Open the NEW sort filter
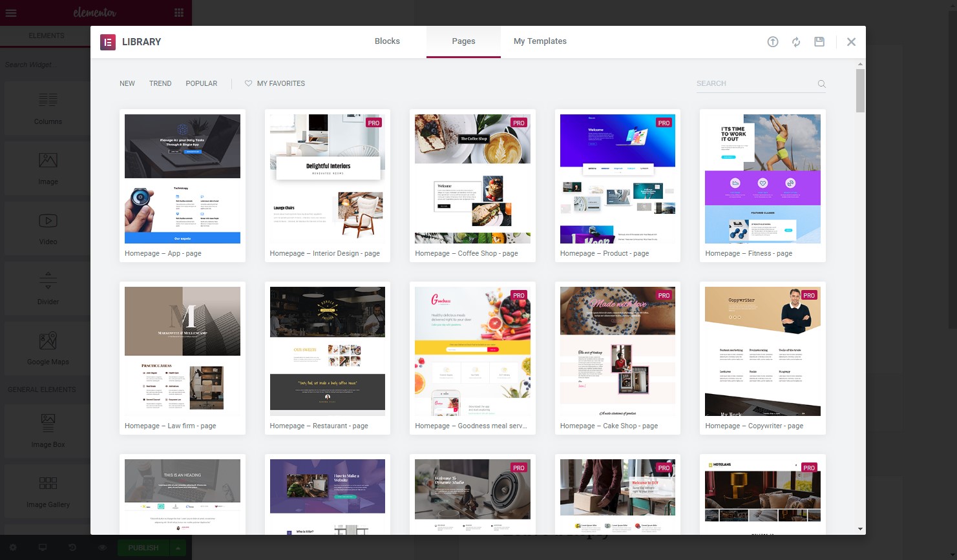This screenshot has width=957, height=560. 127,83
